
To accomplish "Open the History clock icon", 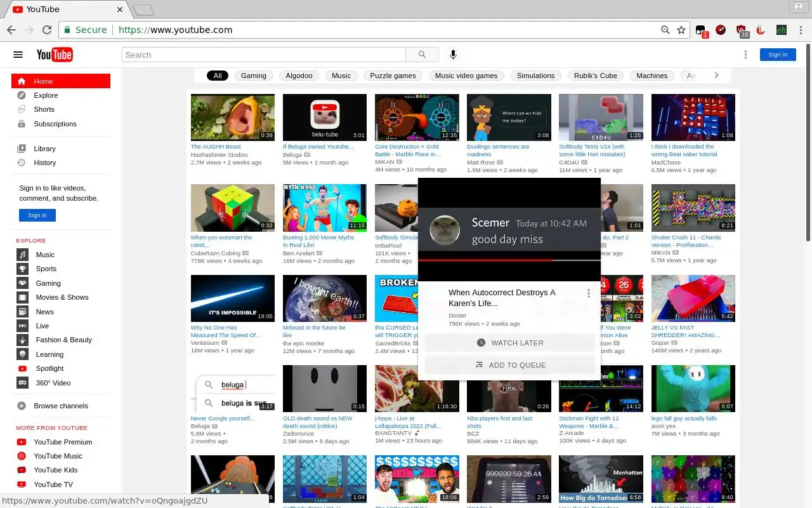I will 22,163.
